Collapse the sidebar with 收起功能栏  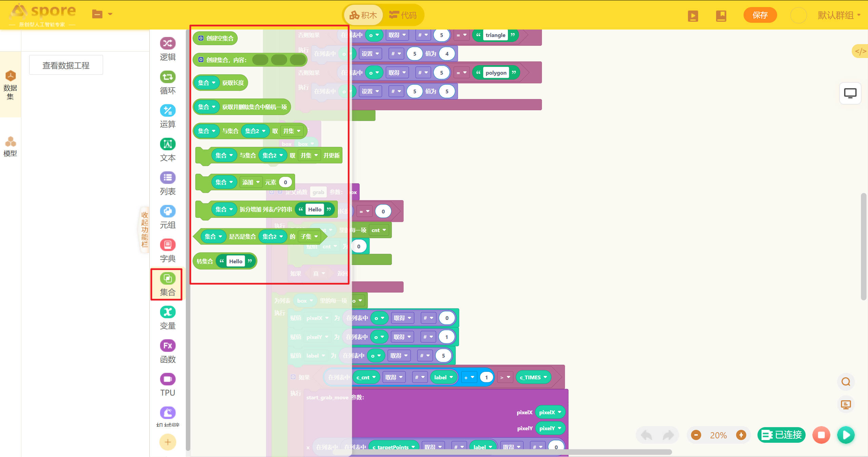coord(145,230)
